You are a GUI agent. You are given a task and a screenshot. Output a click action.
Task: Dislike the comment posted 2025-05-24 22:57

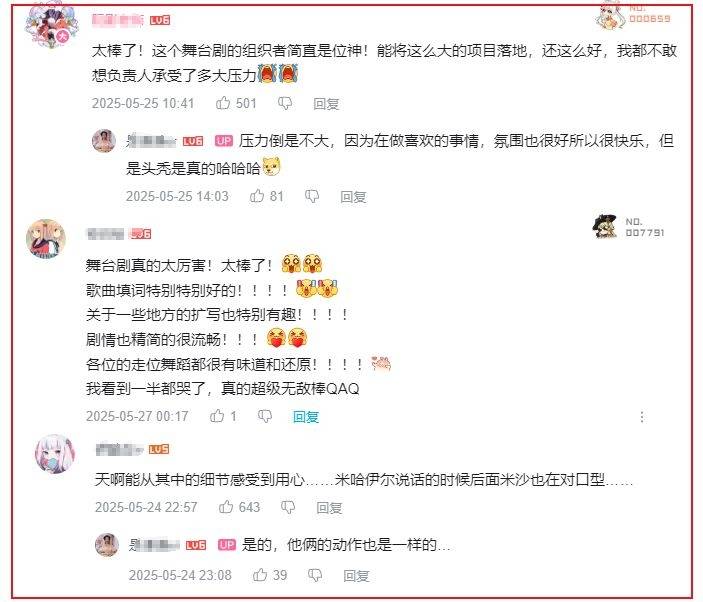pyautogui.click(x=288, y=507)
